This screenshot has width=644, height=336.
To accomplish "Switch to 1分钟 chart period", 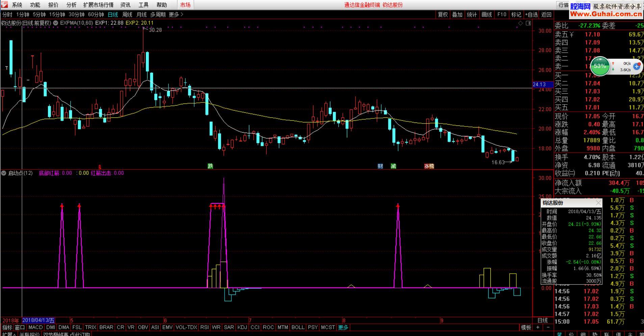I will pos(23,15).
